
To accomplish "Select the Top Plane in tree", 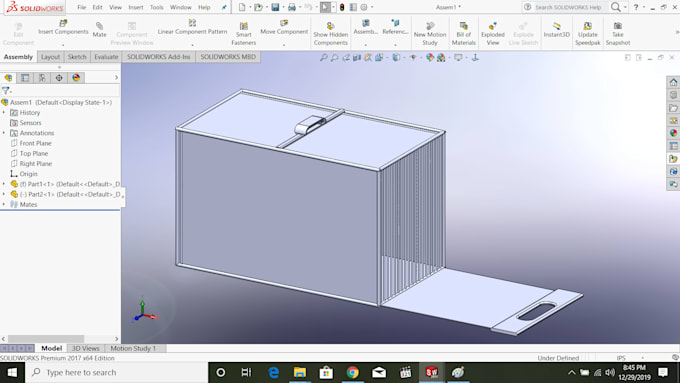I will (x=34, y=154).
